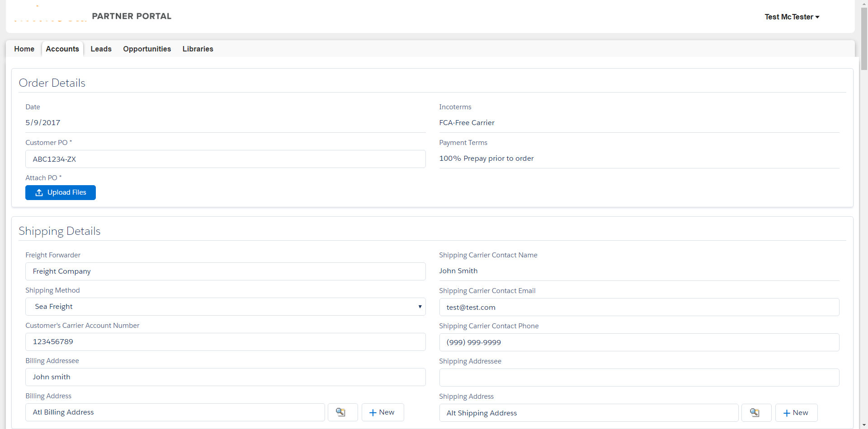Viewport: 868px width, 429px height.
Task: Click the PARTNER PORTAL title text
Action: (132, 16)
